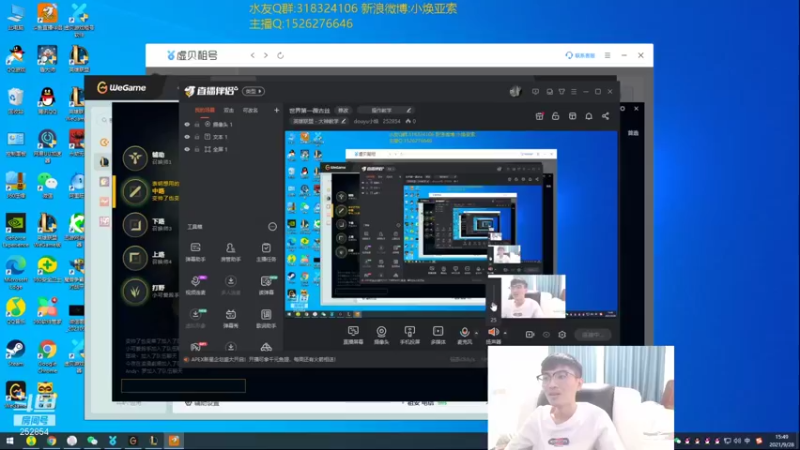Open the mode pill beside streaming app logo

pyautogui.click(x=254, y=91)
